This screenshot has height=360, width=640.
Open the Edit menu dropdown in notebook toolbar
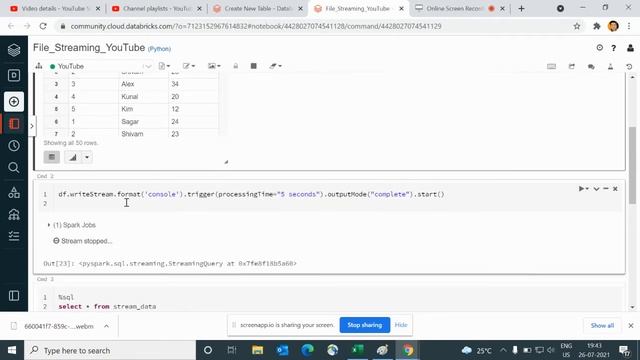click(x=189, y=66)
